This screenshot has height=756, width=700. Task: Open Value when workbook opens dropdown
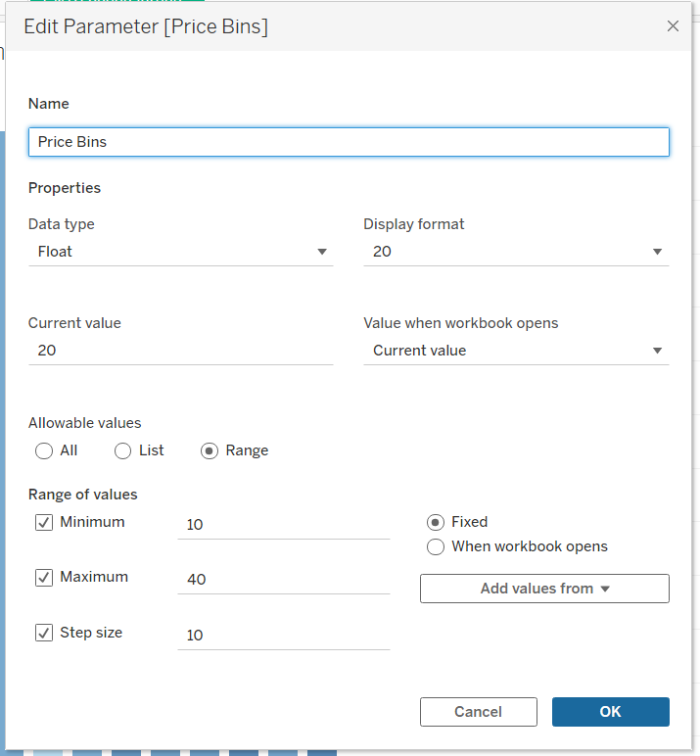(516, 351)
